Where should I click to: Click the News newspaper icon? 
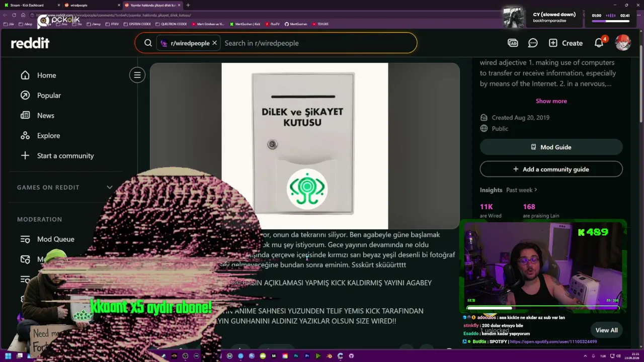[25, 116]
